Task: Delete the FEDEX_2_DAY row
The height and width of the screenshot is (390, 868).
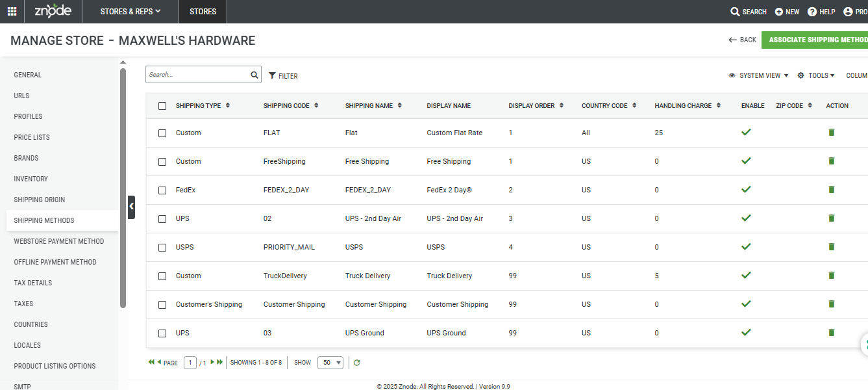Action: 832,190
